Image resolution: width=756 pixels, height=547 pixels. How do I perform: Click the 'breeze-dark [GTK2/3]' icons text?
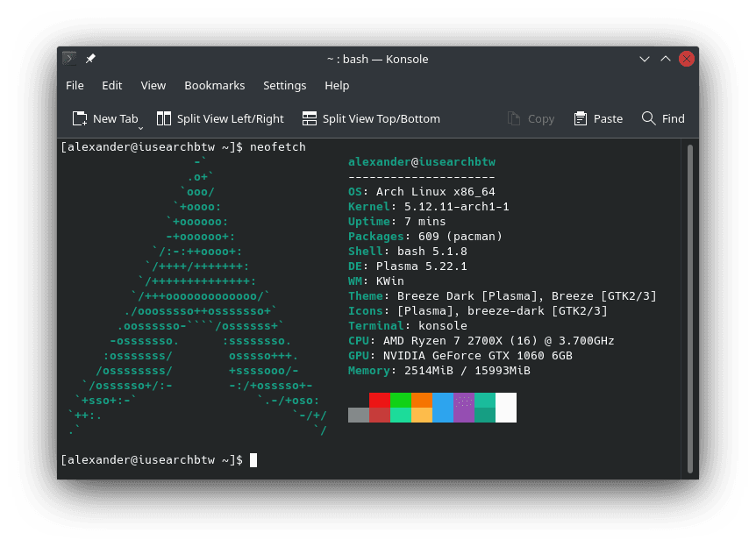pyautogui.click(x=537, y=311)
